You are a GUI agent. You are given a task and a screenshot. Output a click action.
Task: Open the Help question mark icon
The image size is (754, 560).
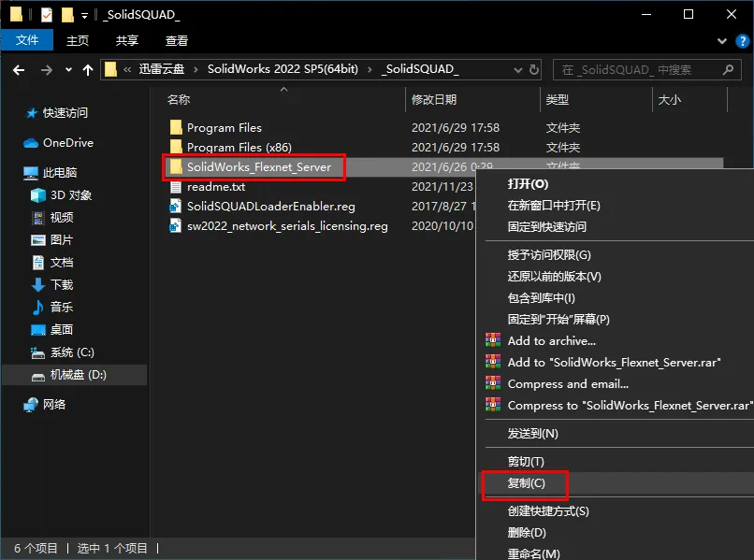click(743, 41)
